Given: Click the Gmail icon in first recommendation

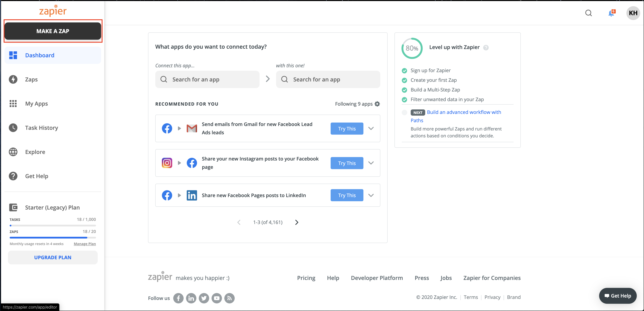Looking at the screenshot, I should (192, 129).
